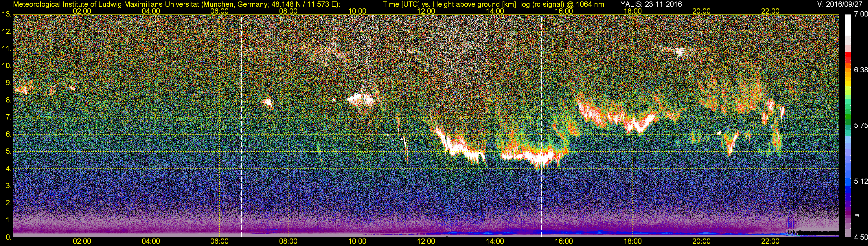Click the small 'eq' label beside the color bar
The width and height of the screenshot is (868, 246).
coord(857,214)
